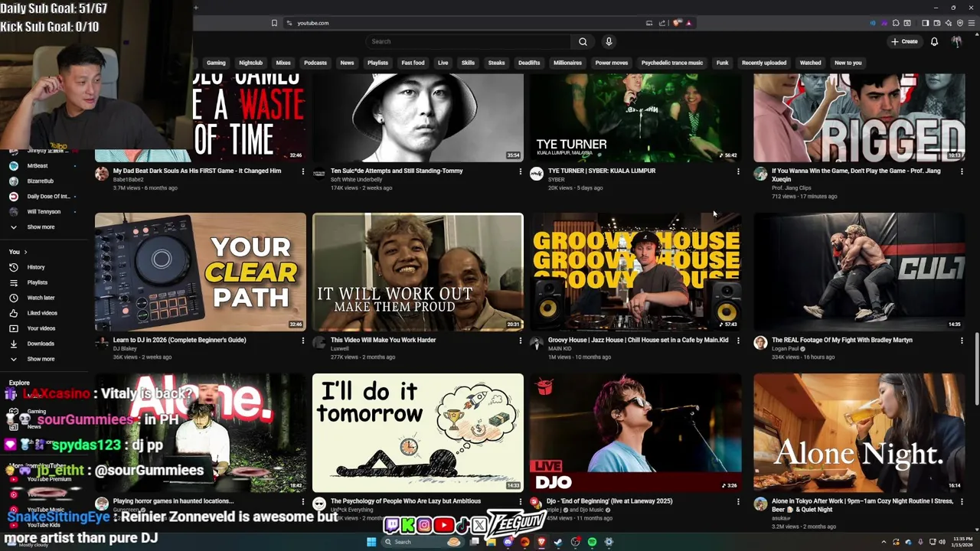Select the News filter chip

347,63
